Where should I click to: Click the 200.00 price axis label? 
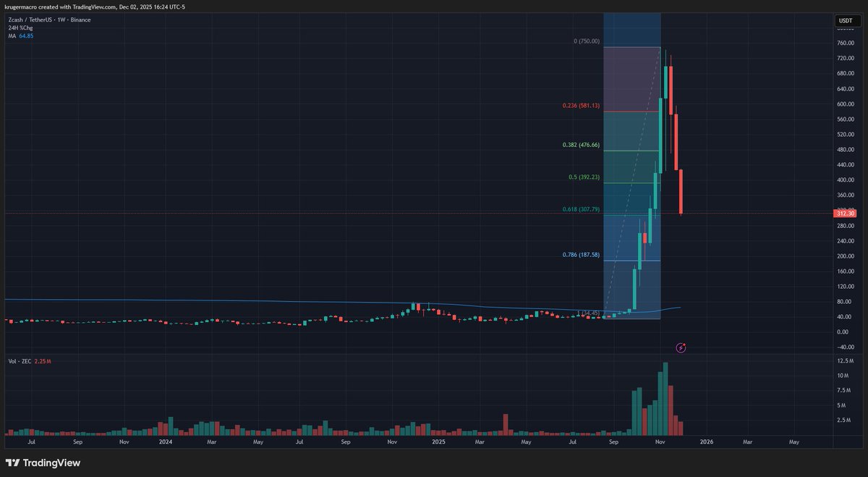click(845, 256)
